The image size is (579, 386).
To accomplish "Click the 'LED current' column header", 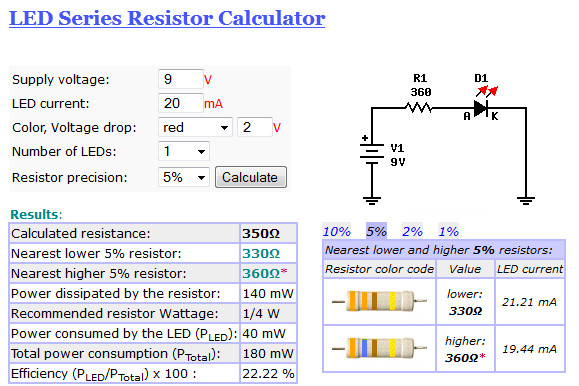I will pyautogui.click(x=530, y=269).
